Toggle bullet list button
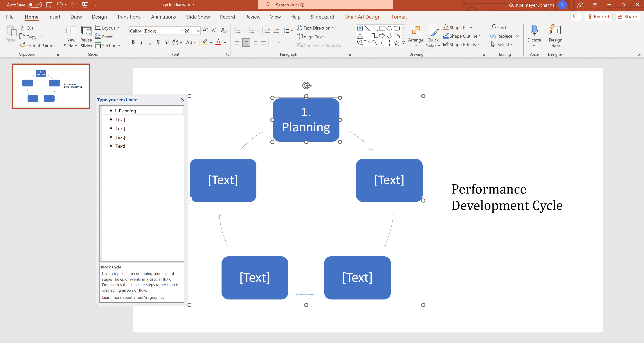 click(x=238, y=30)
